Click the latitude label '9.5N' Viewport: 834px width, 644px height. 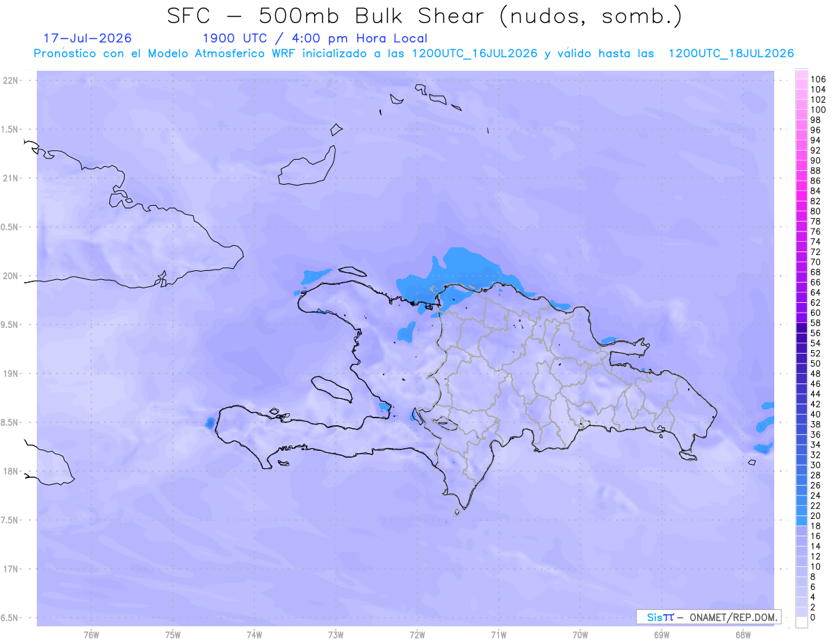10,324
